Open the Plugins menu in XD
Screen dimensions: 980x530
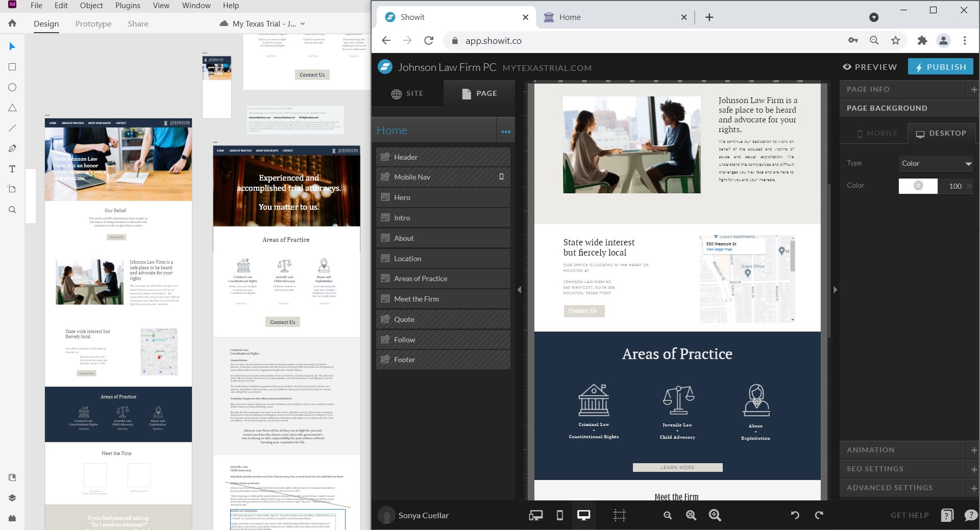(x=127, y=6)
